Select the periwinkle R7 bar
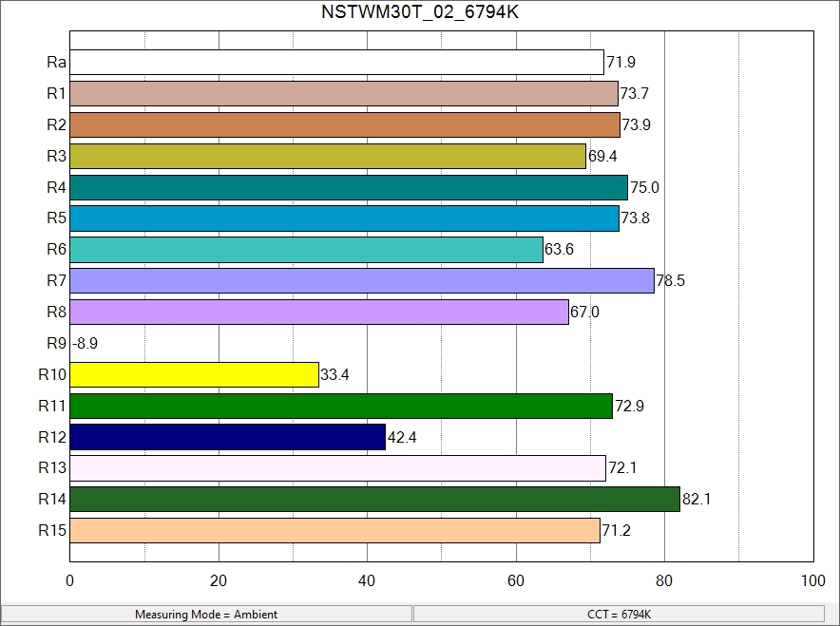 pyautogui.click(x=362, y=281)
